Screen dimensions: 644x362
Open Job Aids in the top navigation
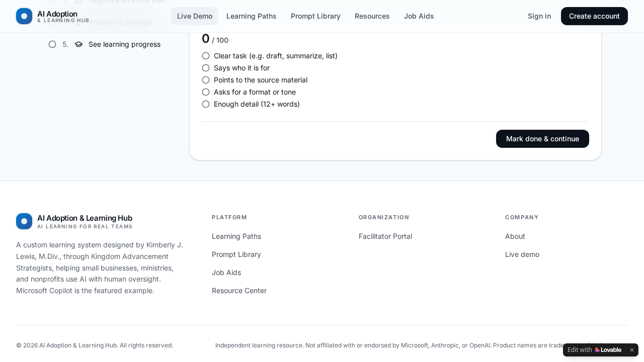tap(419, 16)
